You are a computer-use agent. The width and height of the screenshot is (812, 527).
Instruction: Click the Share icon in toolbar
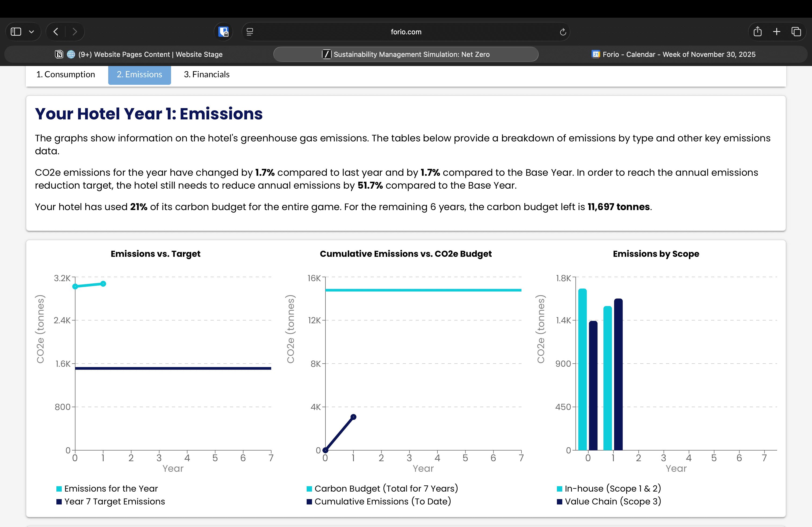(757, 32)
